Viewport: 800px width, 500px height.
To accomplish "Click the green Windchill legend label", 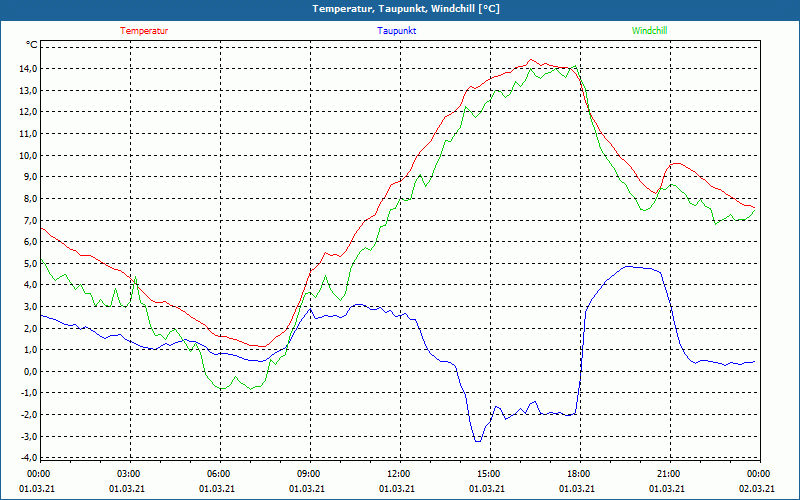I will [649, 31].
